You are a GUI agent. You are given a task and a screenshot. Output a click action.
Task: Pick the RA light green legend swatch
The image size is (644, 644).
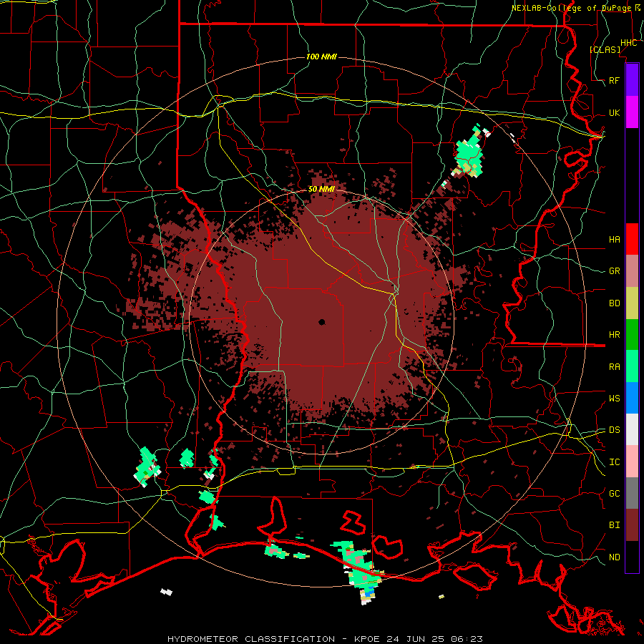(632, 366)
